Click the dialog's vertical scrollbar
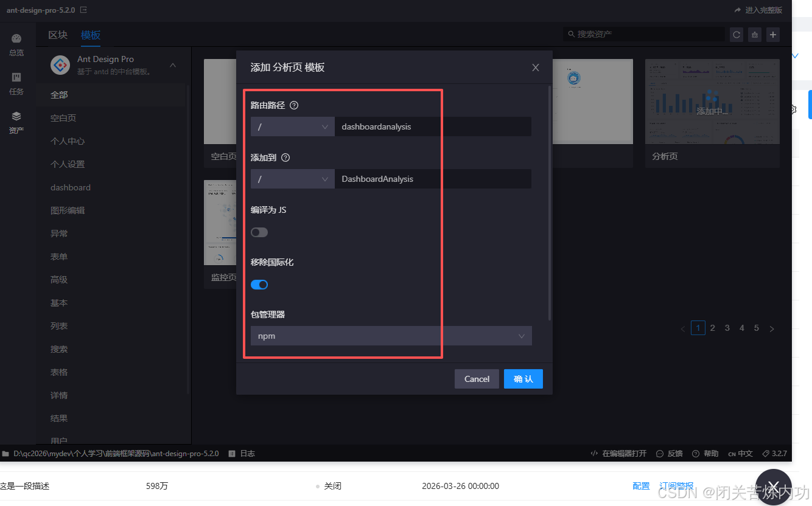Viewport: 812px width, 506px height. pyautogui.click(x=550, y=203)
